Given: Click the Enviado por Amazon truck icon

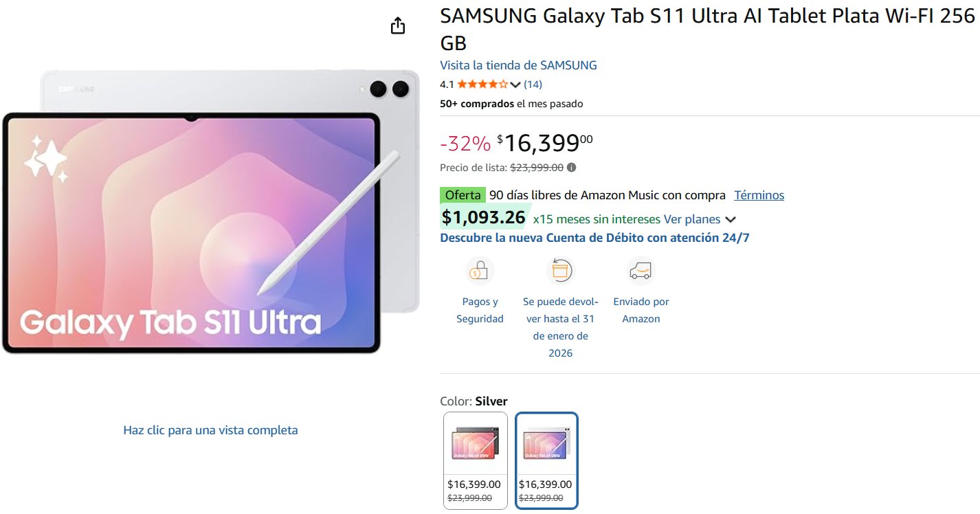Looking at the screenshot, I should point(641,271).
